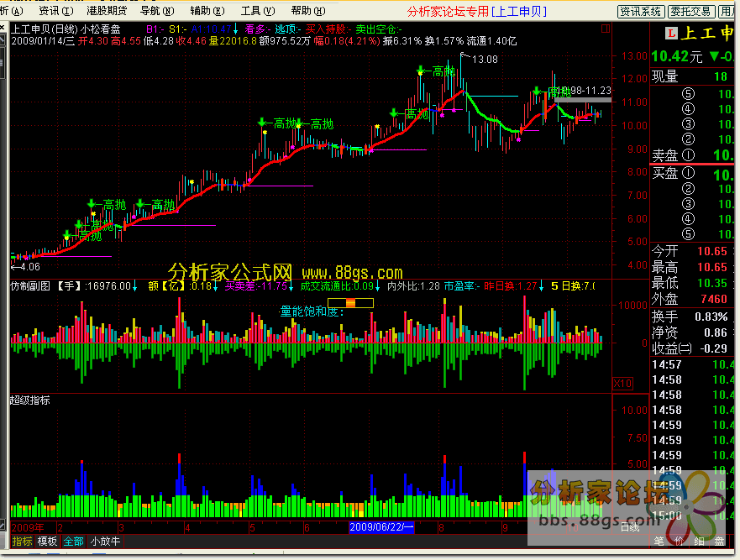Click the red L icon beside stock name
Viewport: 740px width, 560px height.
coord(672,34)
